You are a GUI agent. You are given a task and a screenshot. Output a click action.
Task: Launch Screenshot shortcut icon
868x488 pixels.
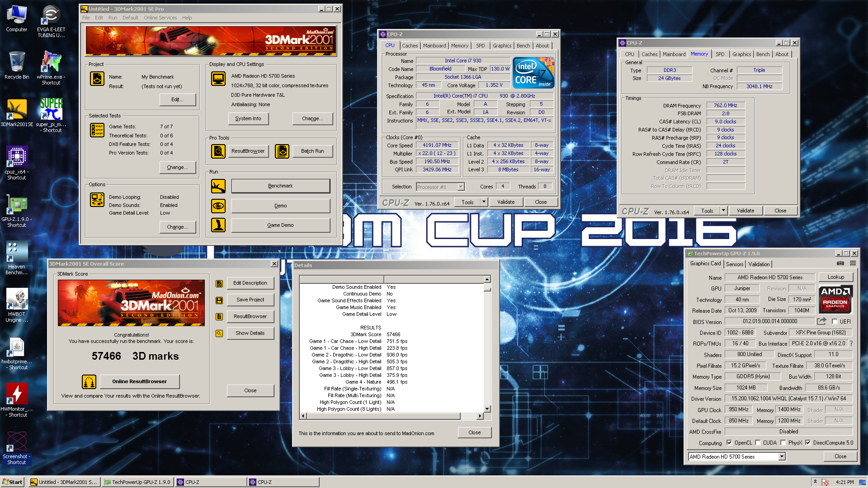click(17, 447)
